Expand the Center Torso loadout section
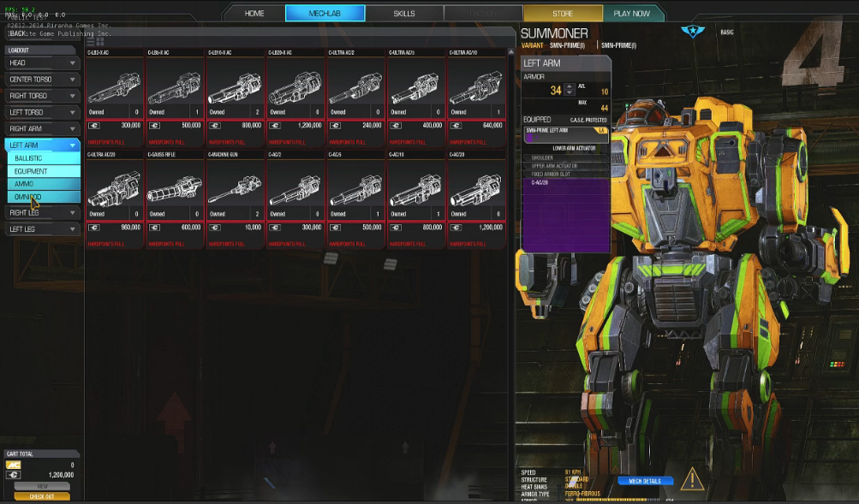859x504 pixels. (42, 80)
